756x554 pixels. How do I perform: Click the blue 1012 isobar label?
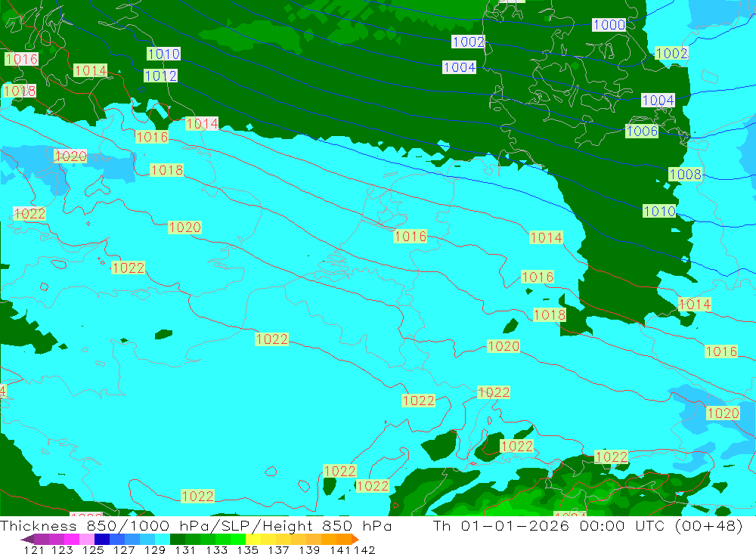coord(160,76)
